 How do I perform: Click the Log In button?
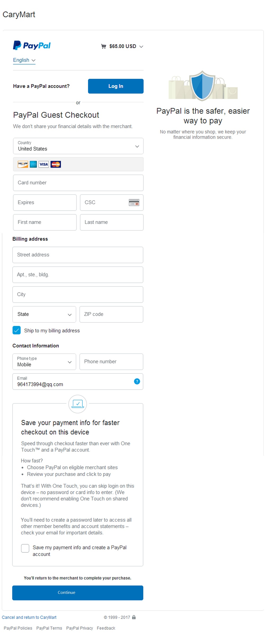click(x=116, y=86)
